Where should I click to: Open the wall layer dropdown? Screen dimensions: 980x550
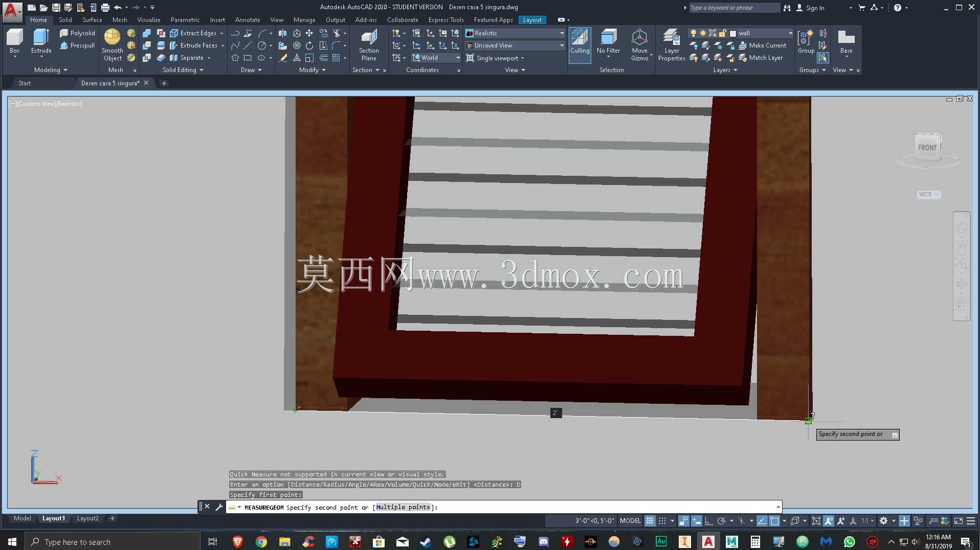pos(741,33)
